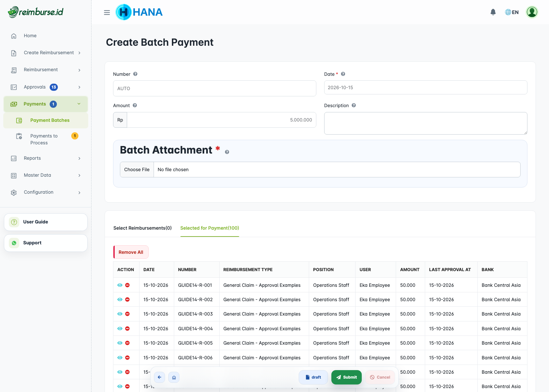Click the Amount help icon
The width and height of the screenshot is (549, 392).
point(135,105)
